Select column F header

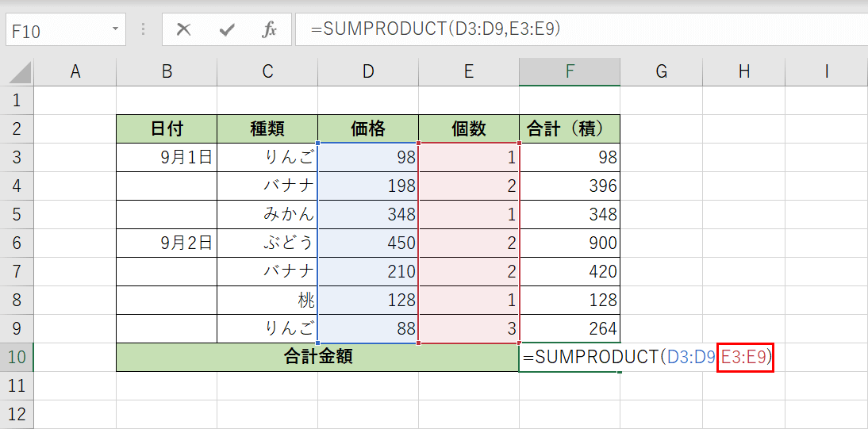(x=570, y=72)
